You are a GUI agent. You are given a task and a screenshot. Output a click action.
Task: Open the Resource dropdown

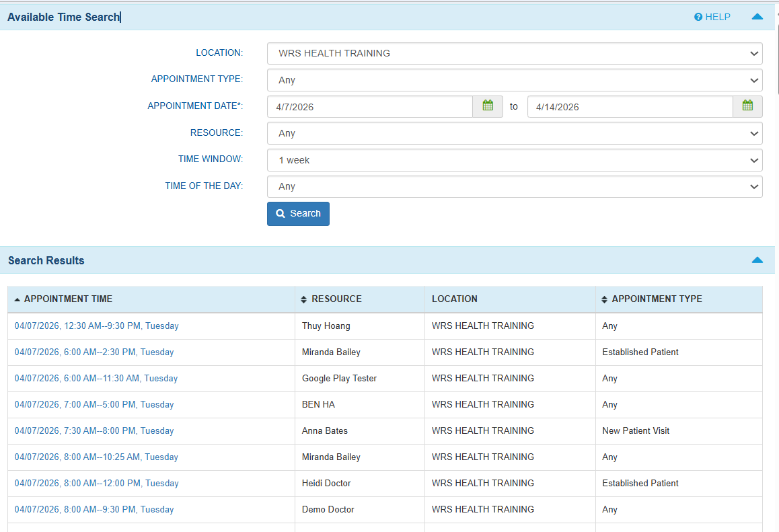pyautogui.click(x=514, y=133)
